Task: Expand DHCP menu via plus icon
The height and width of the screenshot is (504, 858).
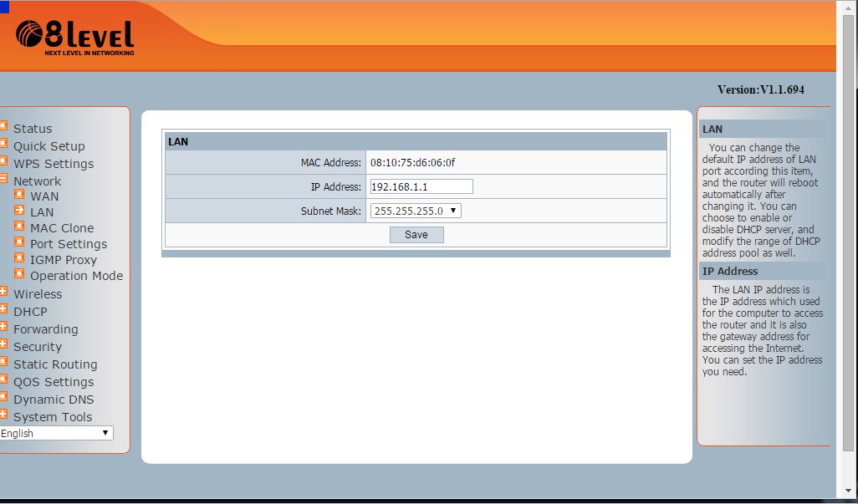Action: point(3,309)
